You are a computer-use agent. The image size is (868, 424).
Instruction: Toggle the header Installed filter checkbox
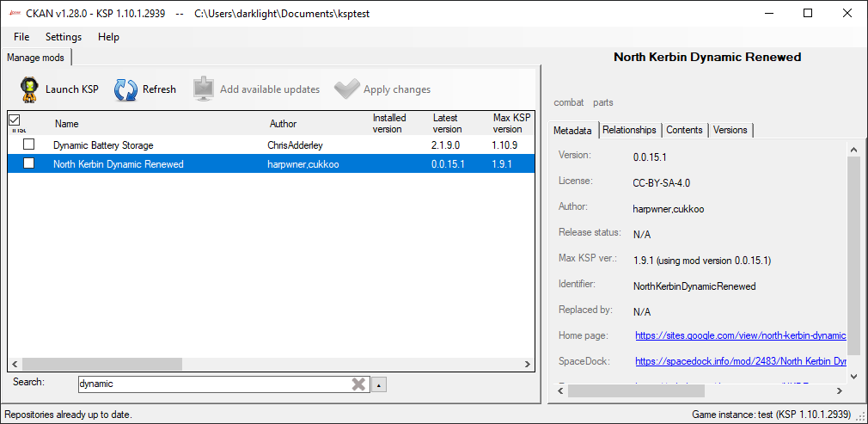click(x=15, y=120)
